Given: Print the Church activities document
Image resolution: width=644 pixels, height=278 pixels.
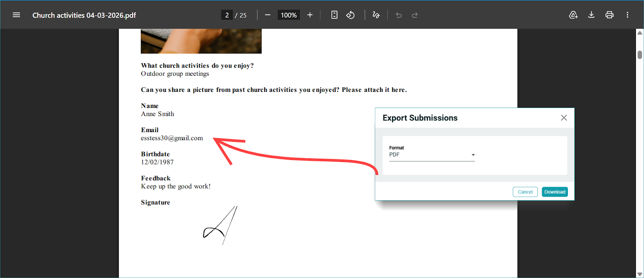Looking at the screenshot, I should 609,15.
